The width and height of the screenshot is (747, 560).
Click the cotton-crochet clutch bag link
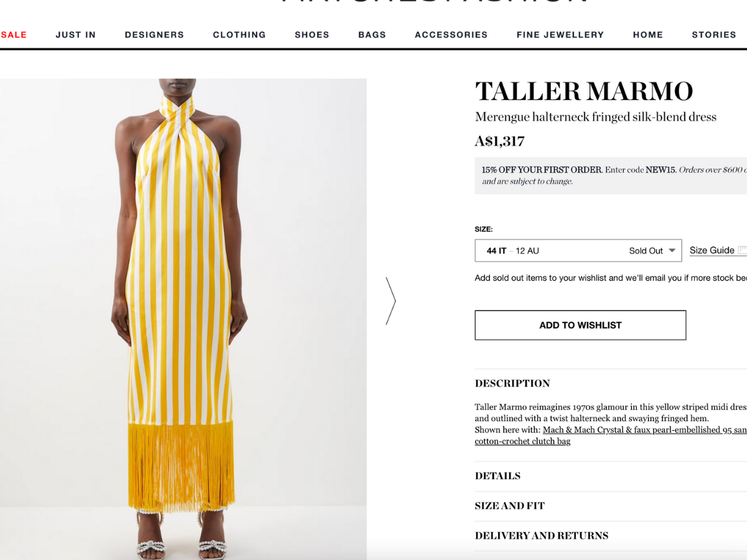coord(522,441)
